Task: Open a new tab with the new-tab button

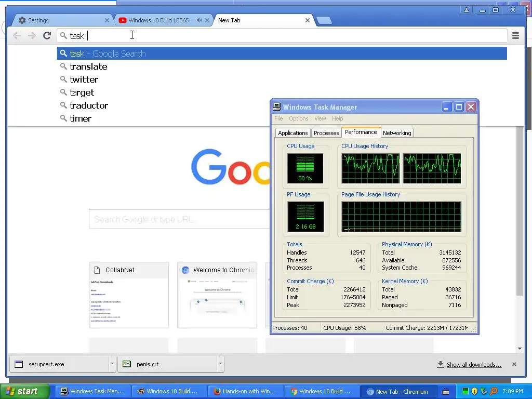Action: (324, 21)
